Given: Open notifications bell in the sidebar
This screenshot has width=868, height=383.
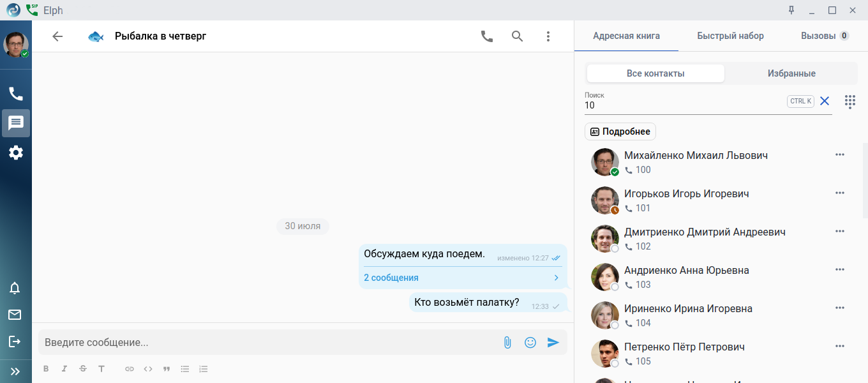Looking at the screenshot, I should pos(15,288).
